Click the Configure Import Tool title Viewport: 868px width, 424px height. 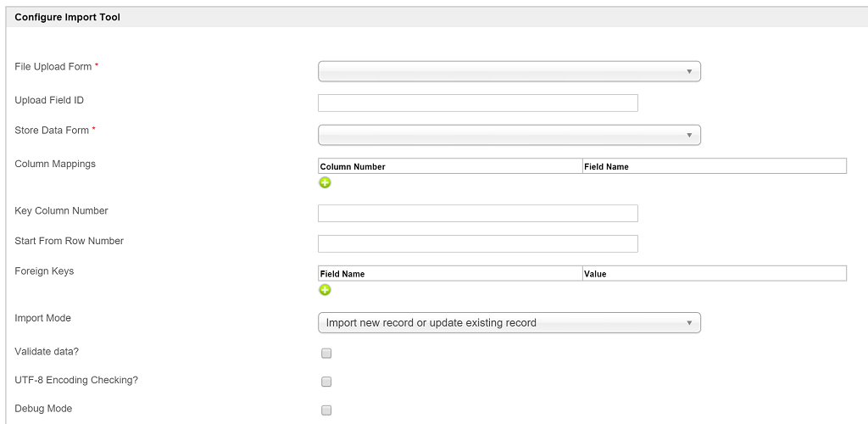(68, 17)
